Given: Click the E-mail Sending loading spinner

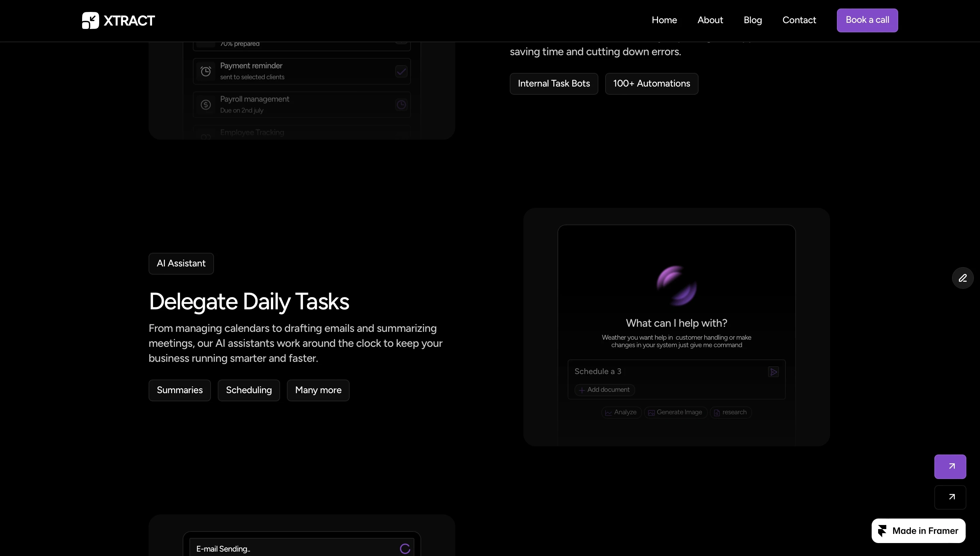Looking at the screenshot, I should point(405,549).
